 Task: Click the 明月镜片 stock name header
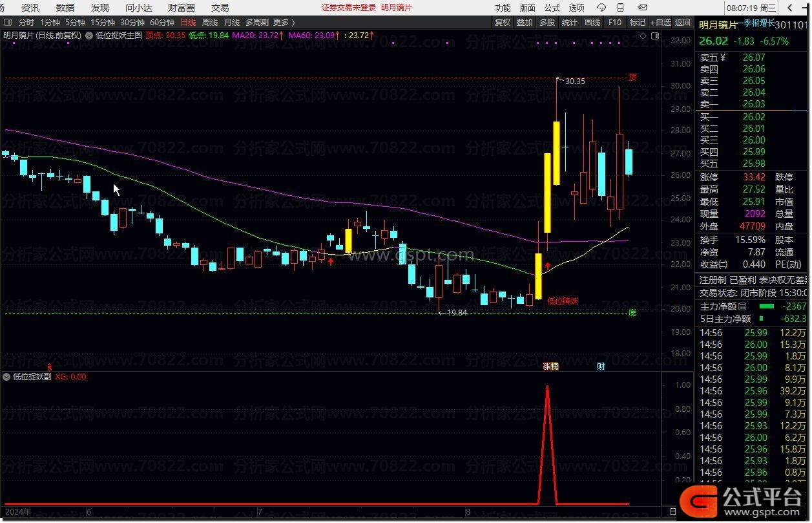coord(718,25)
